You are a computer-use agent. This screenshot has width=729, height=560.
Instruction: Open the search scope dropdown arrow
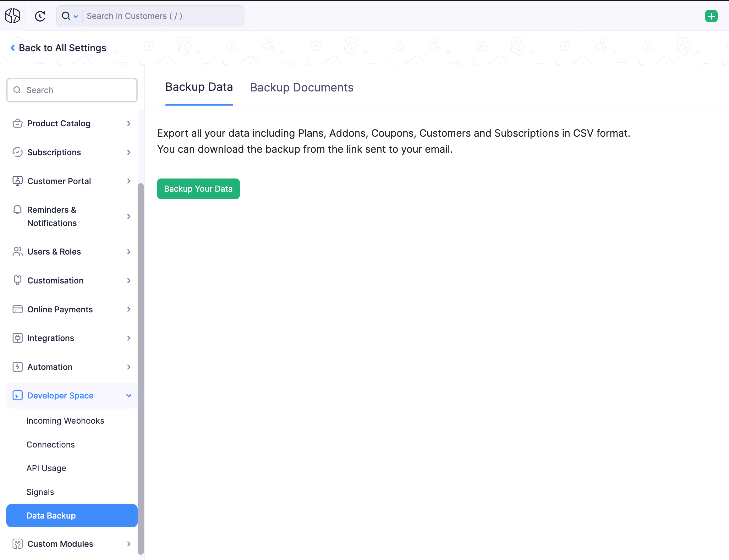pos(76,16)
